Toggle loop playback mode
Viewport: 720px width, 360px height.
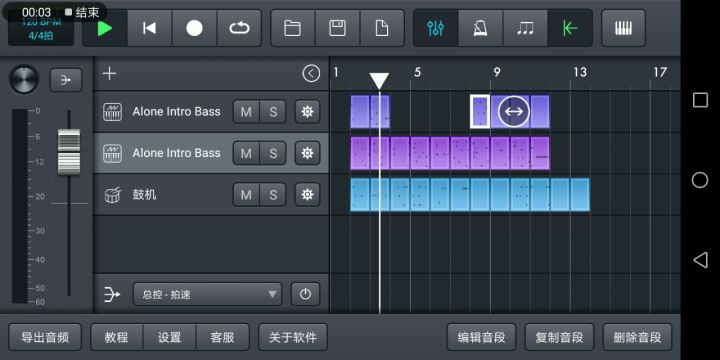click(x=239, y=28)
